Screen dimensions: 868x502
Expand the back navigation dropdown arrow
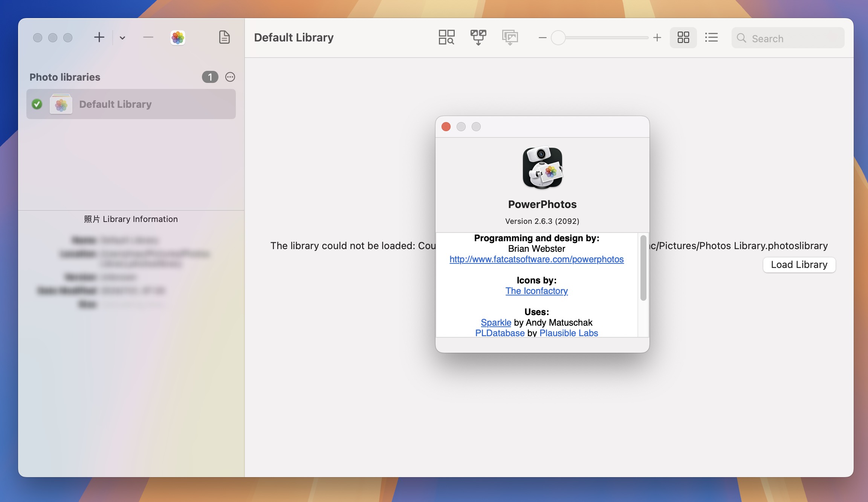[122, 37]
